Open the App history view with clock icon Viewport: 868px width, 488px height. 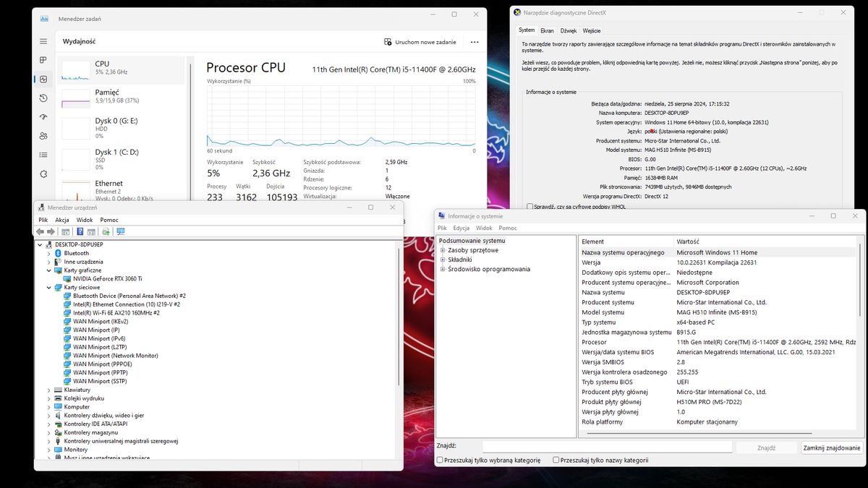pyautogui.click(x=43, y=98)
